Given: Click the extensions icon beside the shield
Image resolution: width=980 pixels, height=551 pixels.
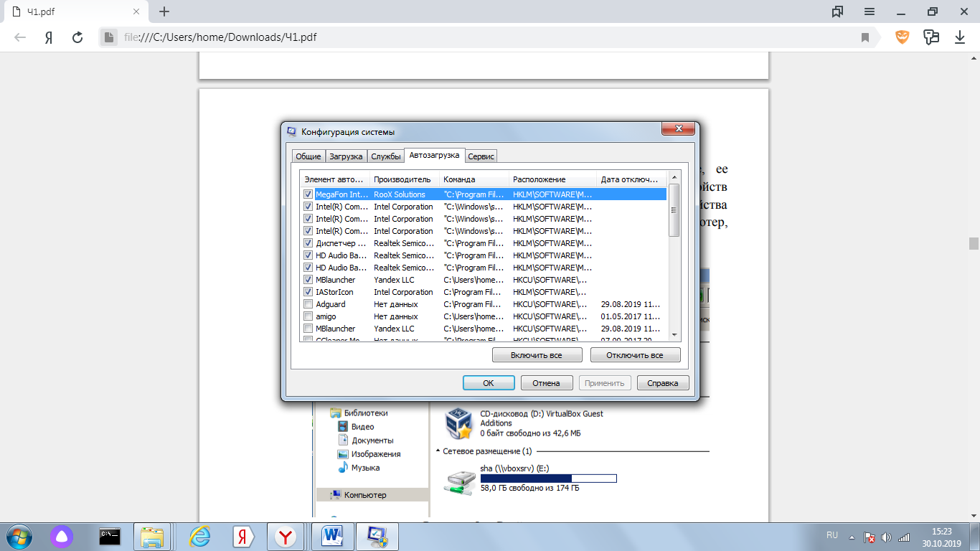Looking at the screenshot, I should tap(931, 37).
